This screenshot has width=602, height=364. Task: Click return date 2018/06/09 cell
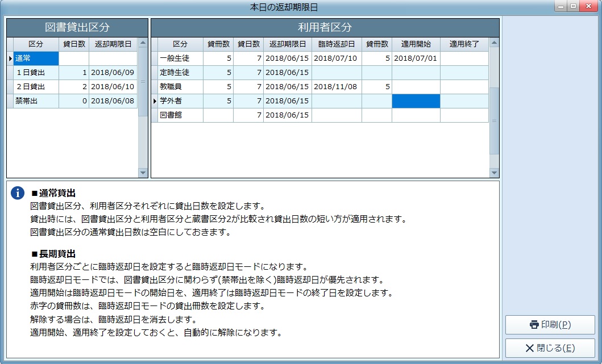[113, 73]
